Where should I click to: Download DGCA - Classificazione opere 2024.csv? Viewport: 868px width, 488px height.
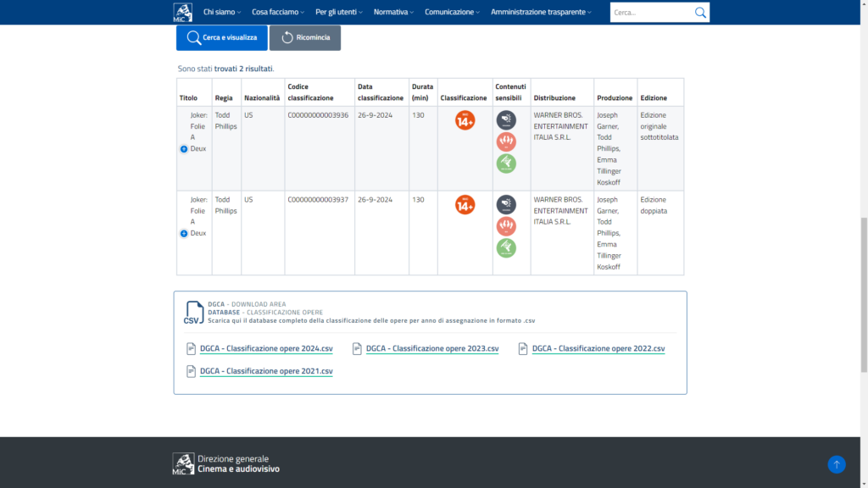click(x=266, y=348)
